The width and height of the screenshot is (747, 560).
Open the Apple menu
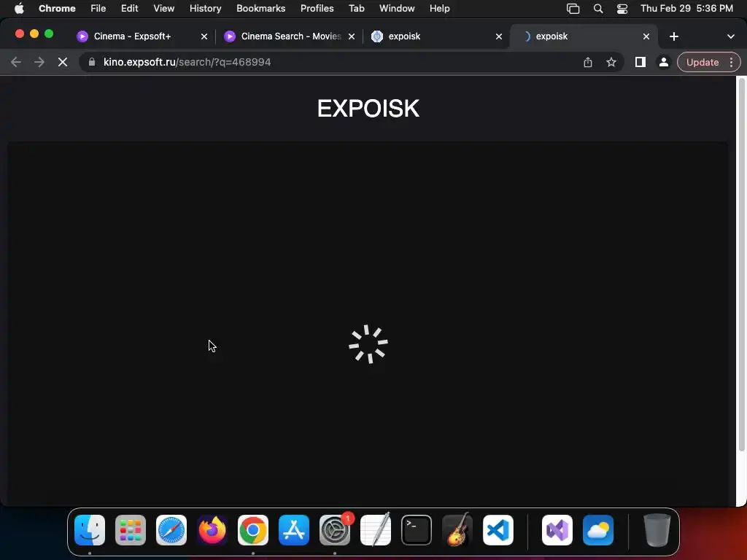click(19, 8)
